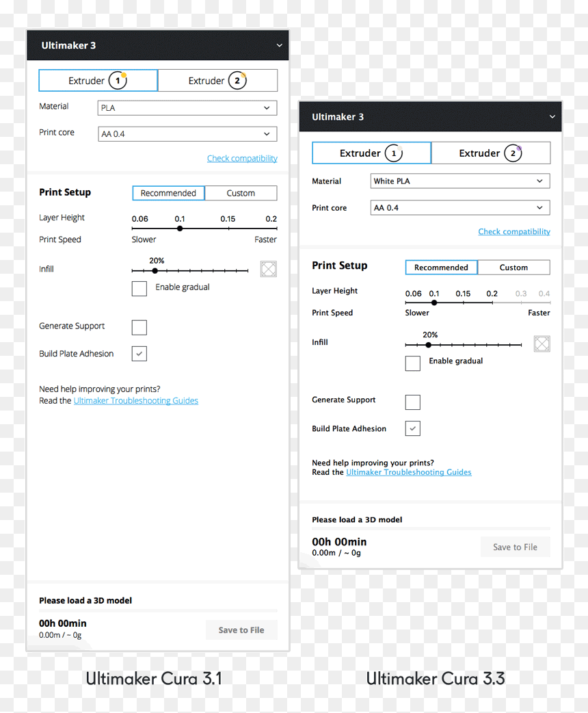
Task: Open Ultimaker Troubleshooting Guides link in Cura 3.1
Action: [x=136, y=400]
